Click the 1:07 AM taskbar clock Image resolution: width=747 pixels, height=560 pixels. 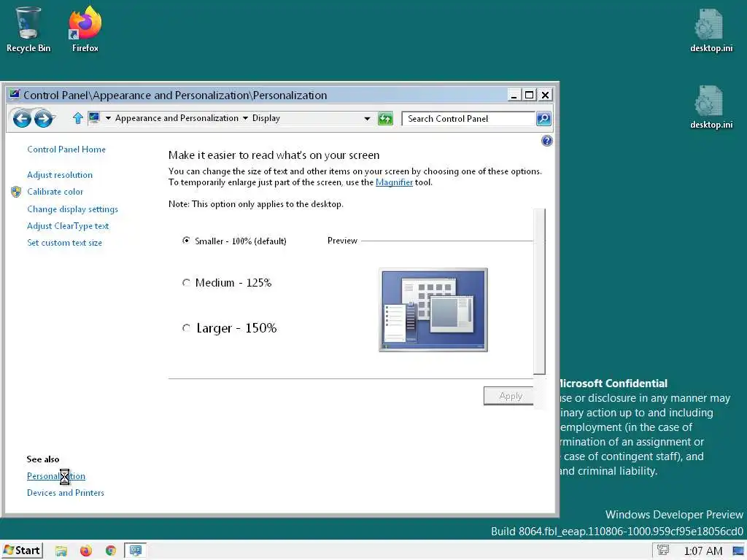point(703,551)
